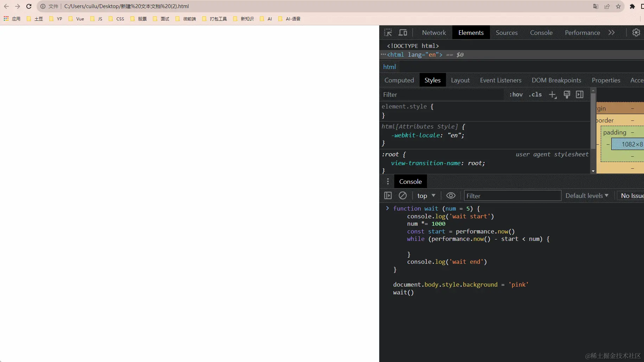Go forward browser arrow
The height and width of the screenshot is (362, 644).
click(x=18, y=6)
